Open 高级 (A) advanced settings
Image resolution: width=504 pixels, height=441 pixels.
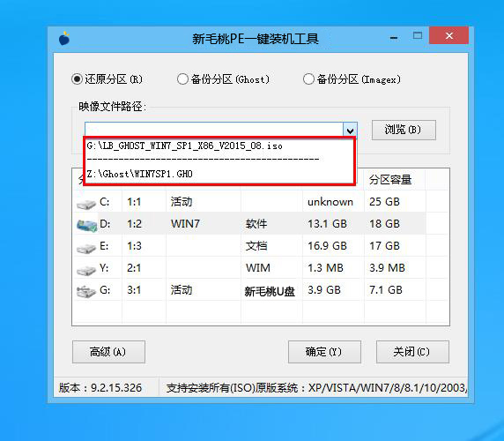coord(108,352)
